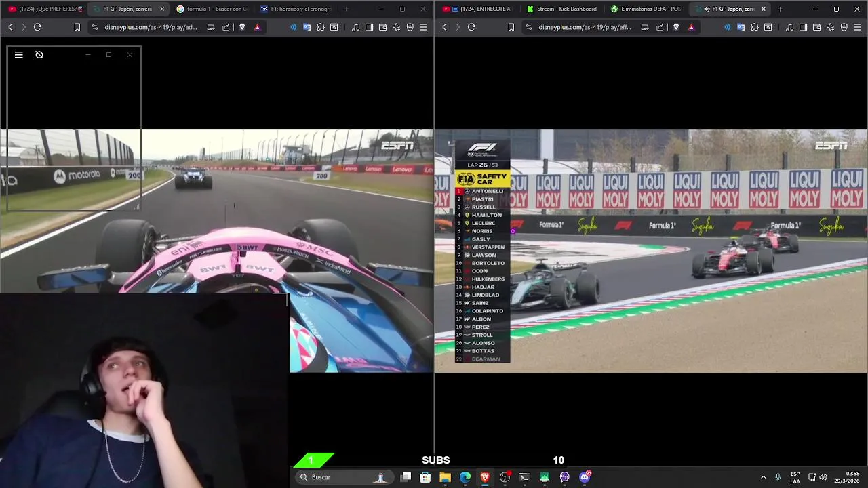Image resolution: width=868 pixels, height=488 pixels.
Task: Go back in the right browser window
Action: tap(444, 27)
